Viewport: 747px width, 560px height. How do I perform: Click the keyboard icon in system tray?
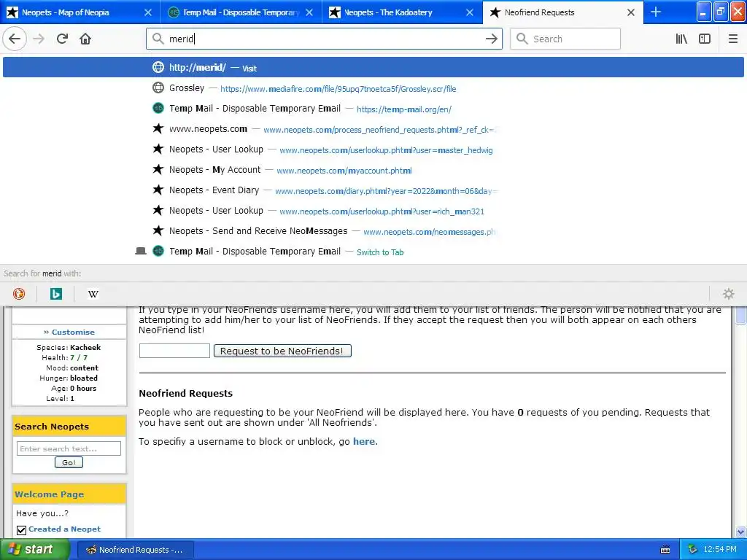pyautogui.click(x=665, y=550)
